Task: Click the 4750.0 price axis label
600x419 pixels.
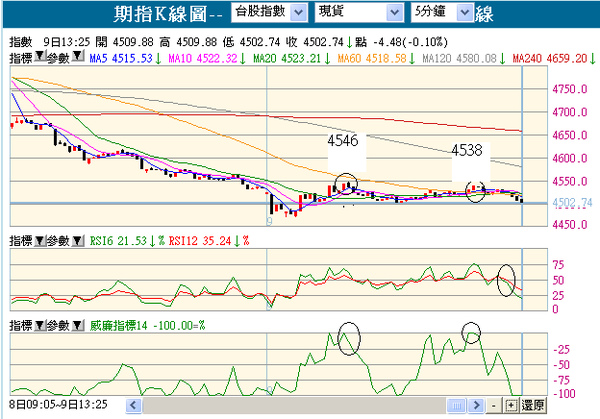Action: click(570, 89)
